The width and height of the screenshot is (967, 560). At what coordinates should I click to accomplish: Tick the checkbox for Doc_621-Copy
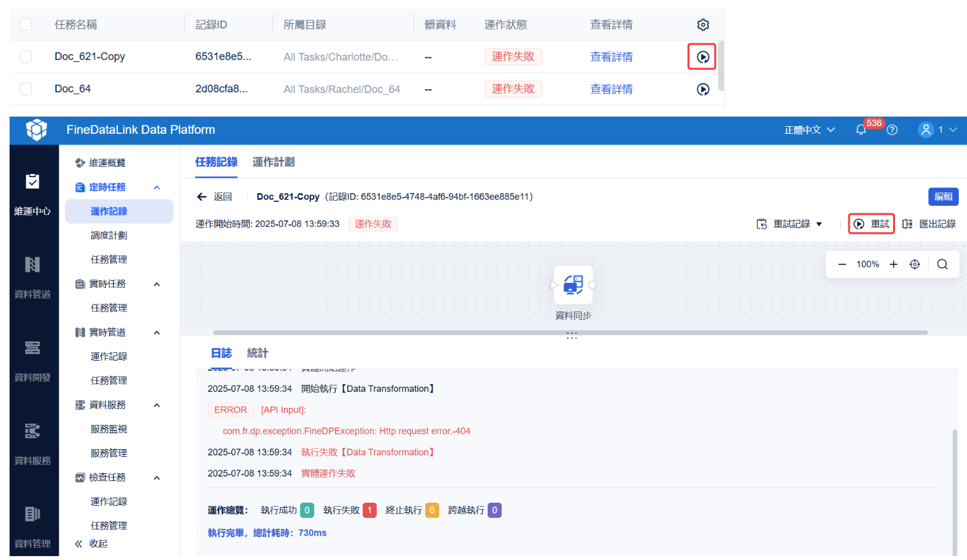[26, 57]
